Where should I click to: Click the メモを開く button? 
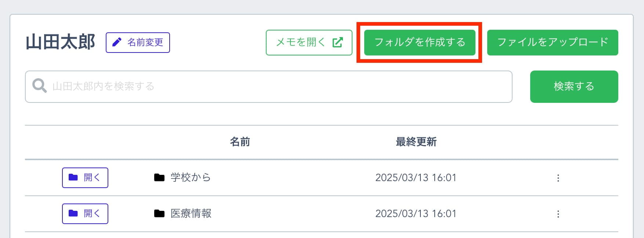pos(309,43)
